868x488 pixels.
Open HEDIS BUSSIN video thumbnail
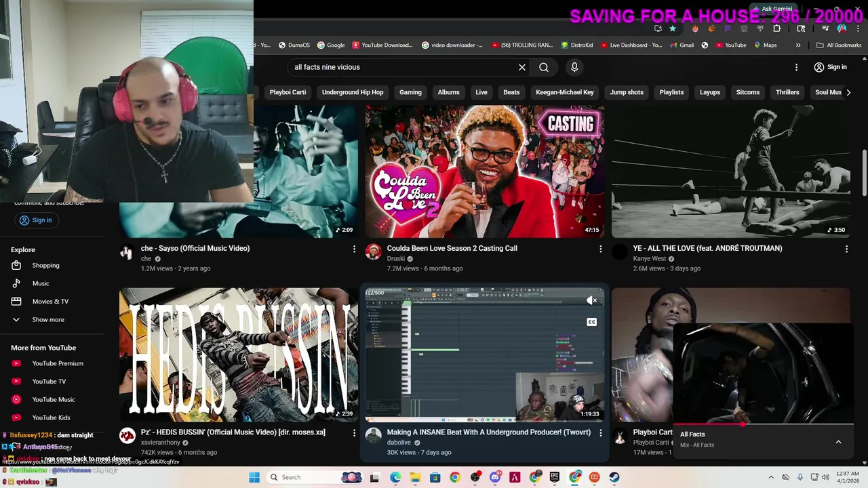pyautogui.click(x=239, y=354)
